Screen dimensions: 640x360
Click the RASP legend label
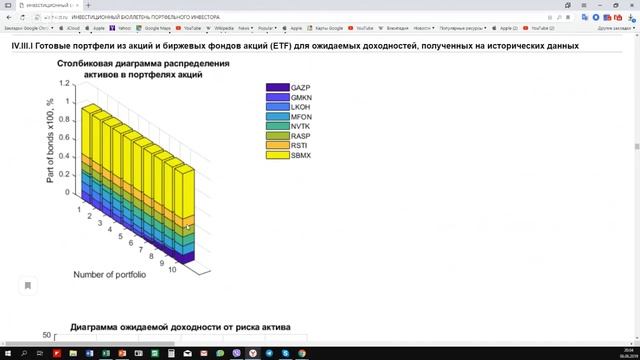pyautogui.click(x=300, y=136)
